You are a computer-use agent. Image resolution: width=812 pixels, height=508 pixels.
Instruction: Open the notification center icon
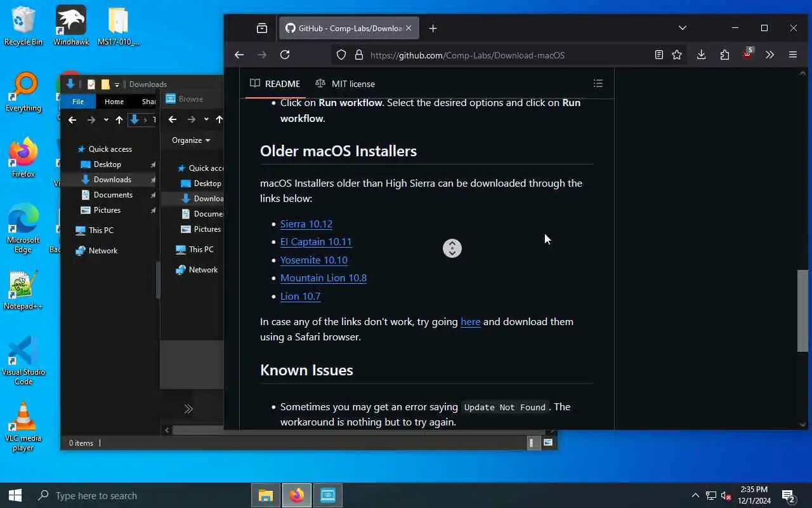[788, 496]
